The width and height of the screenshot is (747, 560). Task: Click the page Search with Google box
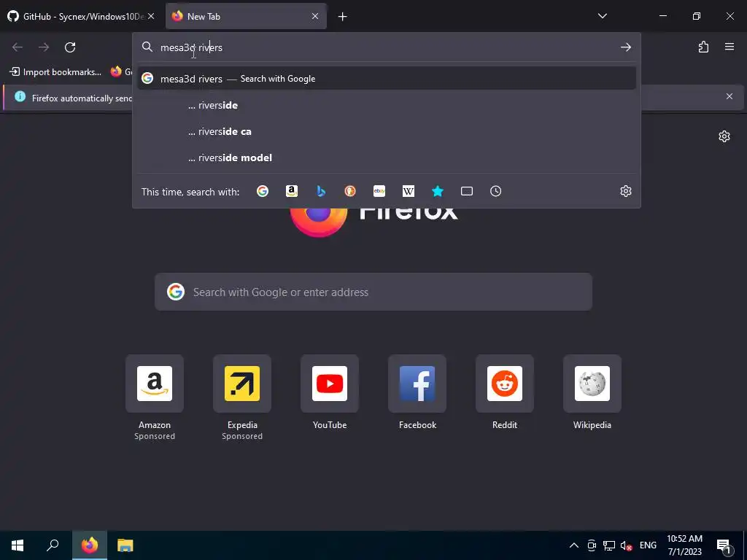point(373,292)
